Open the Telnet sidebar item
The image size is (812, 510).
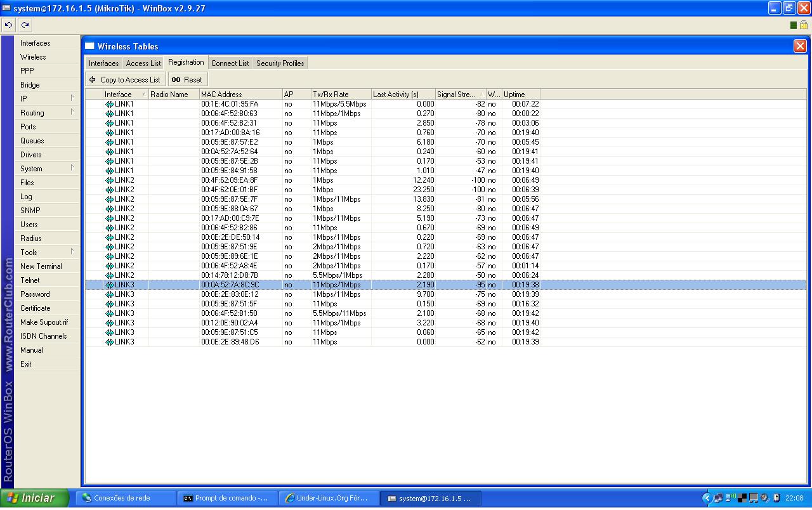[48, 280]
